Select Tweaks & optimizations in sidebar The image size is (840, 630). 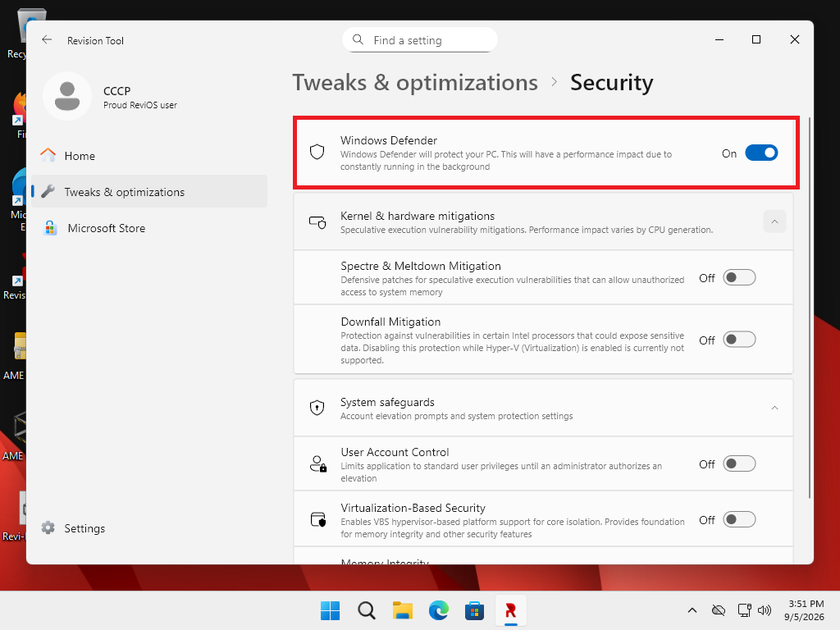(x=149, y=191)
